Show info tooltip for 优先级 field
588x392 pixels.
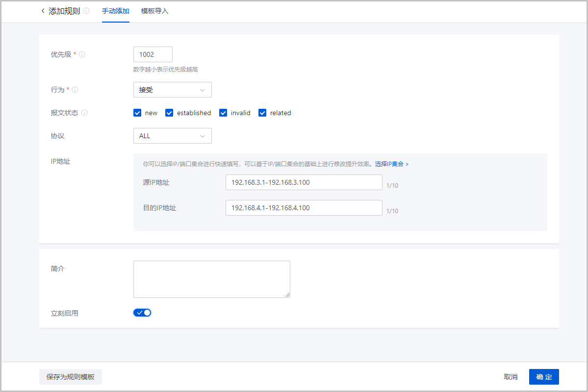[82, 54]
